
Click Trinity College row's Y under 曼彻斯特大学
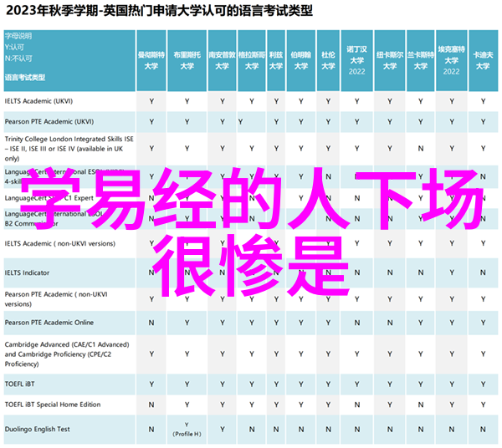[151, 149]
